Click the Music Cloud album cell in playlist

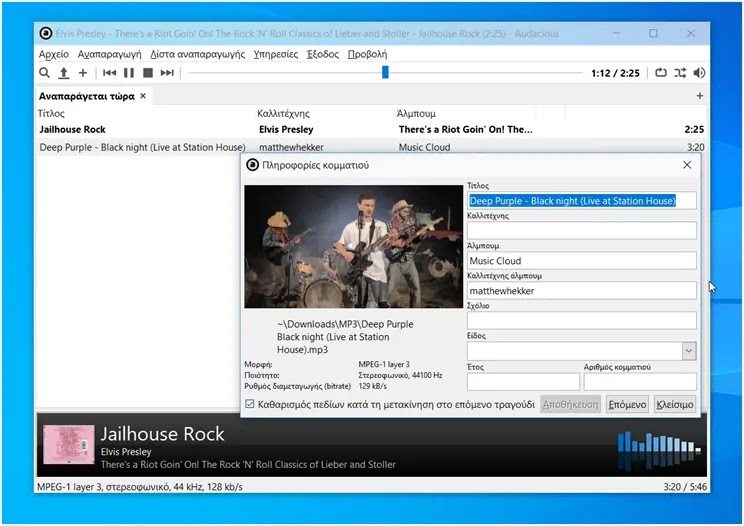tap(424, 147)
